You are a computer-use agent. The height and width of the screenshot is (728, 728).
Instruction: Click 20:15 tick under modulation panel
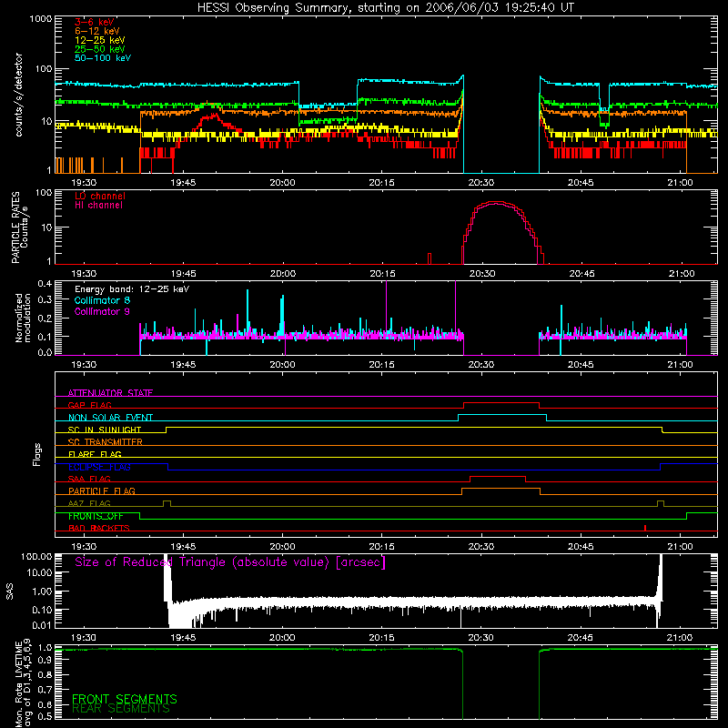point(381,365)
